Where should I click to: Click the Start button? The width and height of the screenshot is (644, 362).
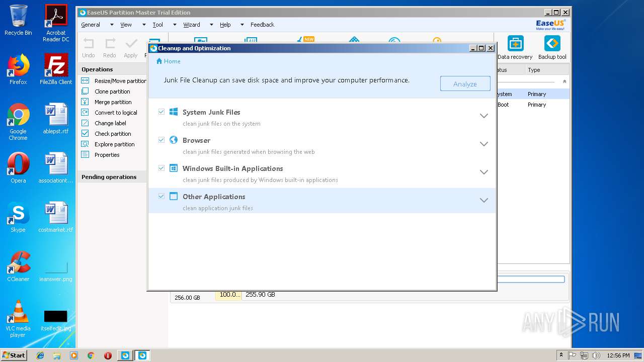pos(14,355)
